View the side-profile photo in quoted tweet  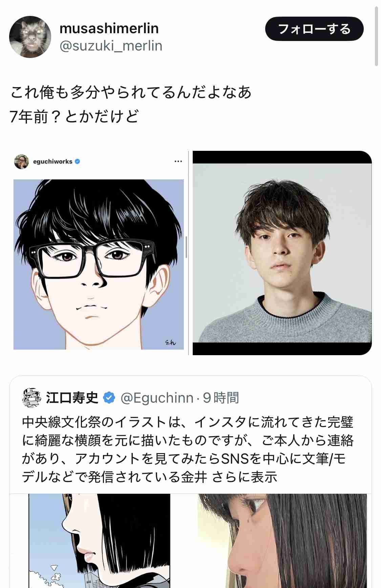point(282,541)
